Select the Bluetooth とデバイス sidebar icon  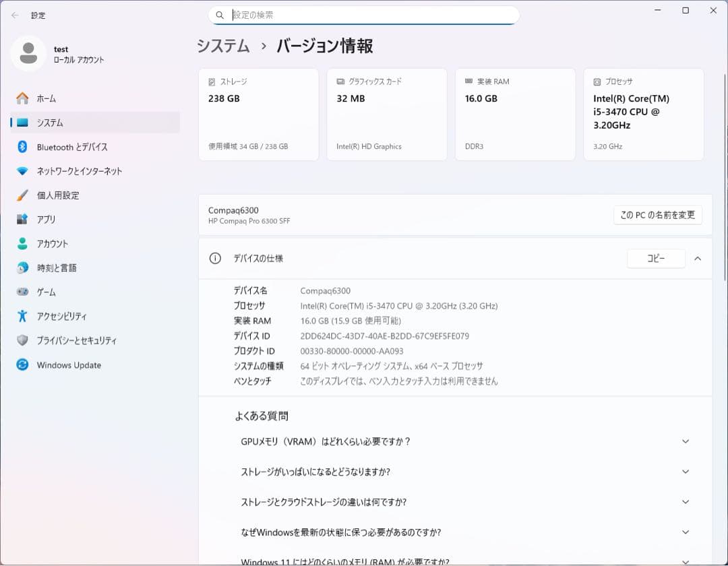pyautogui.click(x=23, y=147)
